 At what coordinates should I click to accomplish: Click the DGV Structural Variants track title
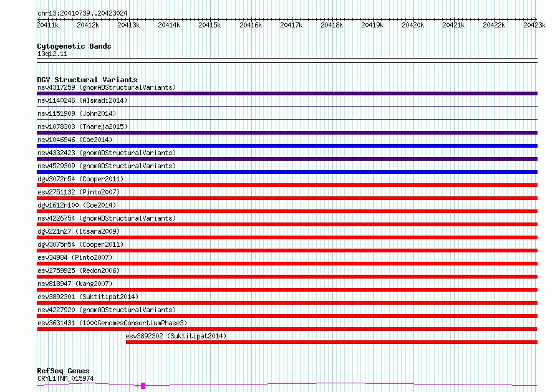87,80
